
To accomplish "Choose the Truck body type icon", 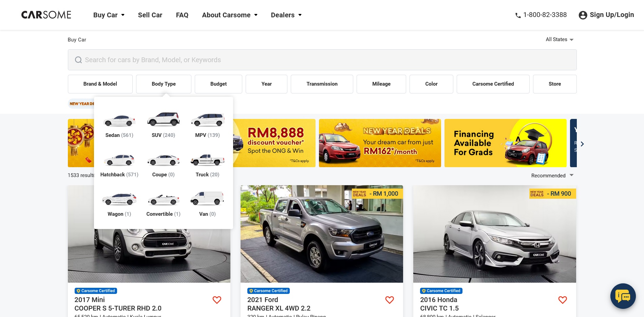I will (207, 160).
